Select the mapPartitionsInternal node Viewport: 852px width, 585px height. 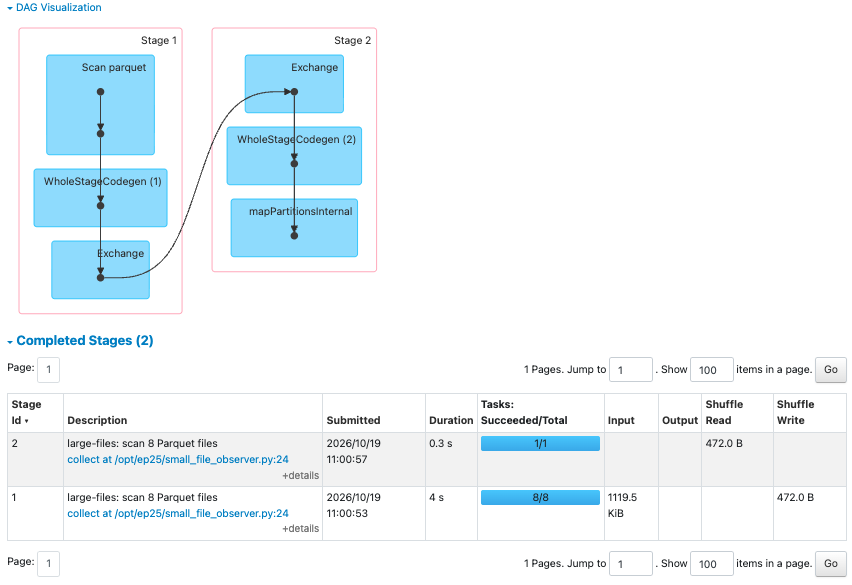(x=294, y=228)
